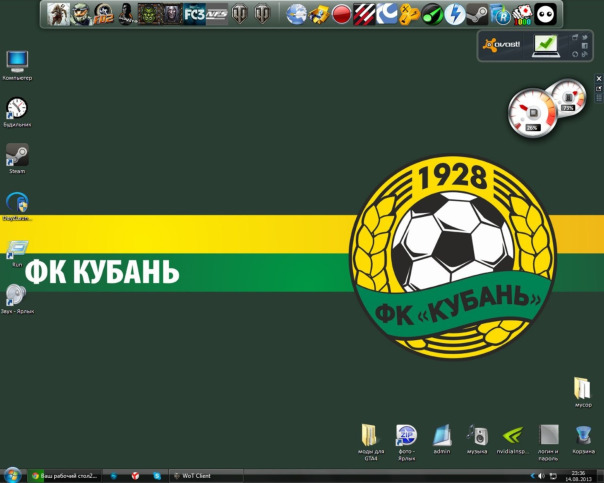Open the Звук - Ярлык speaker shortcut

[17, 299]
